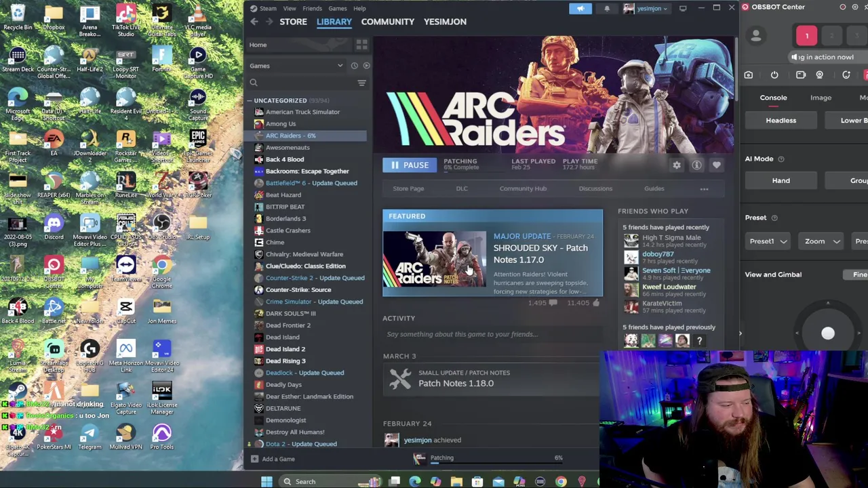Sort library by recent activity clock icon

pos(354,66)
